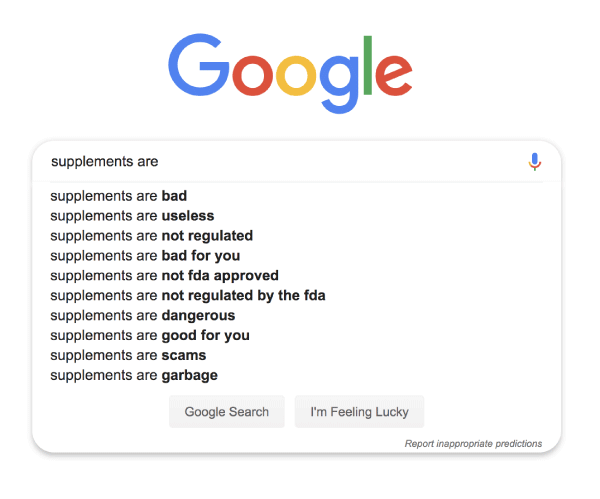
Task: Select 'supplements are not regulated by the fda'
Action: [x=187, y=295]
